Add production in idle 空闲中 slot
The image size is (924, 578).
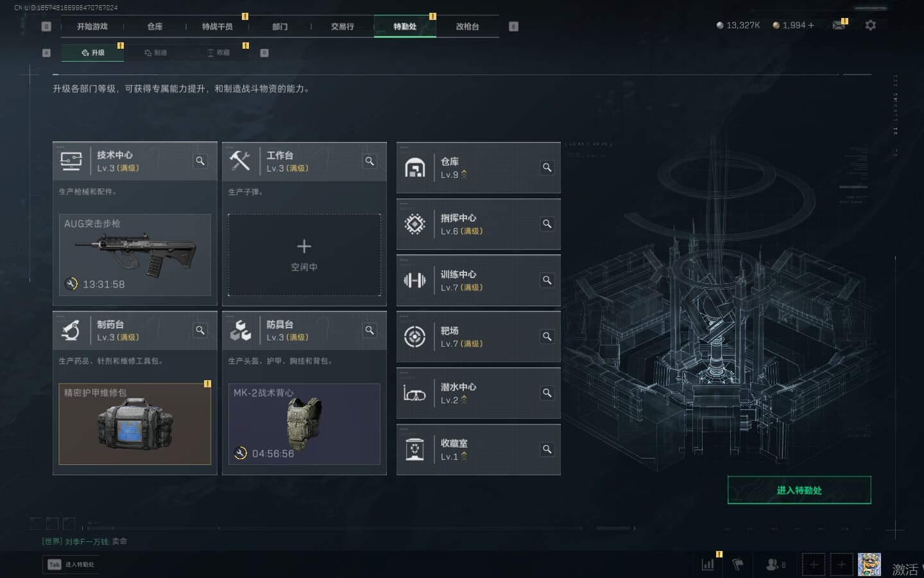point(304,255)
